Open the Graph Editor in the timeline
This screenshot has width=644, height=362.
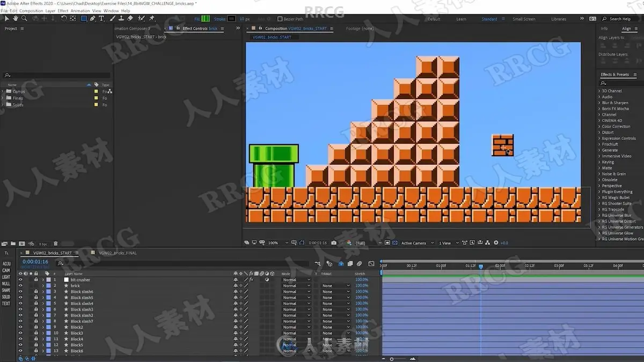[x=371, y=264]
